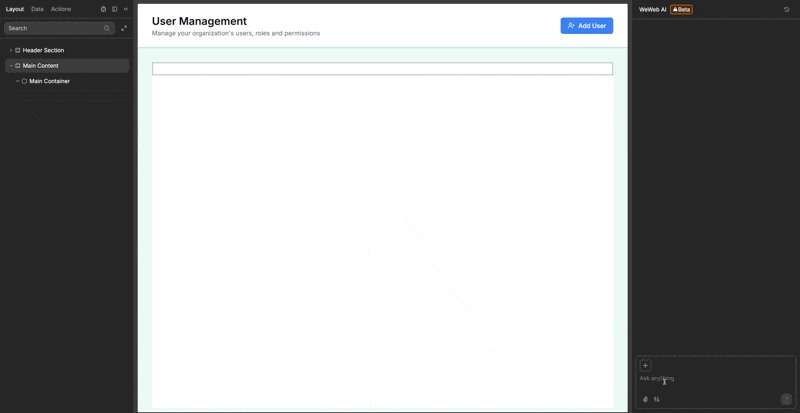Screen dimensions: 800x413
Task: Open the Data tab
Action: pyautogui.click(x=37, y=9)
